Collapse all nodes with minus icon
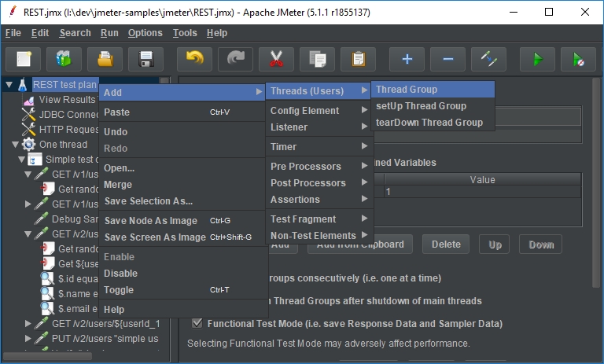The height and width of the screenshot is (364, 604). coord(447,59)
